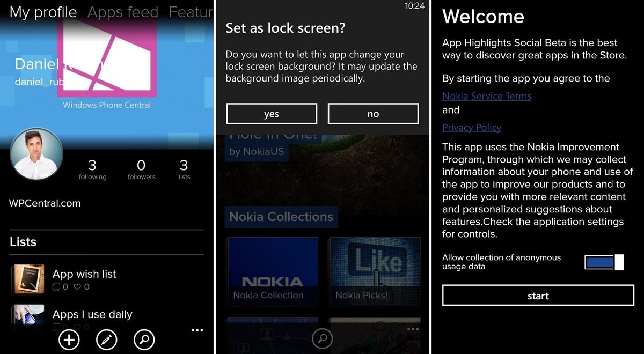
Task: Switch to the Apps feed tab
Action: 122,12
